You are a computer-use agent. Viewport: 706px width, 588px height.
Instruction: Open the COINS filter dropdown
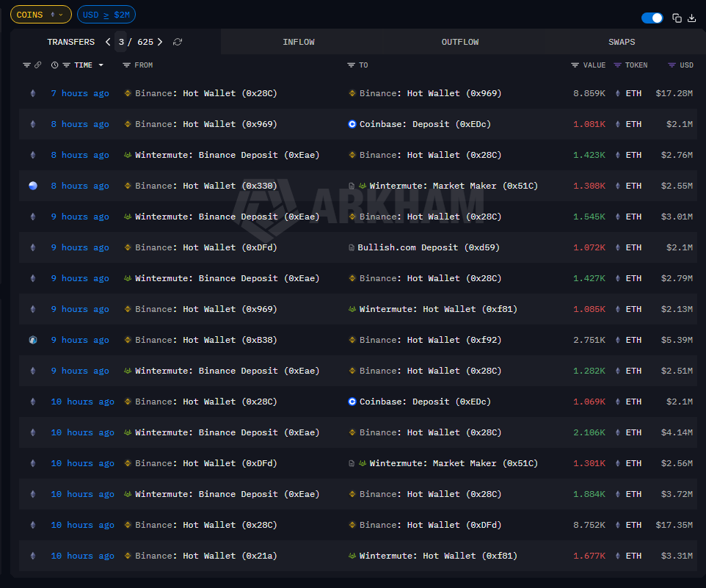coord(41,15)
